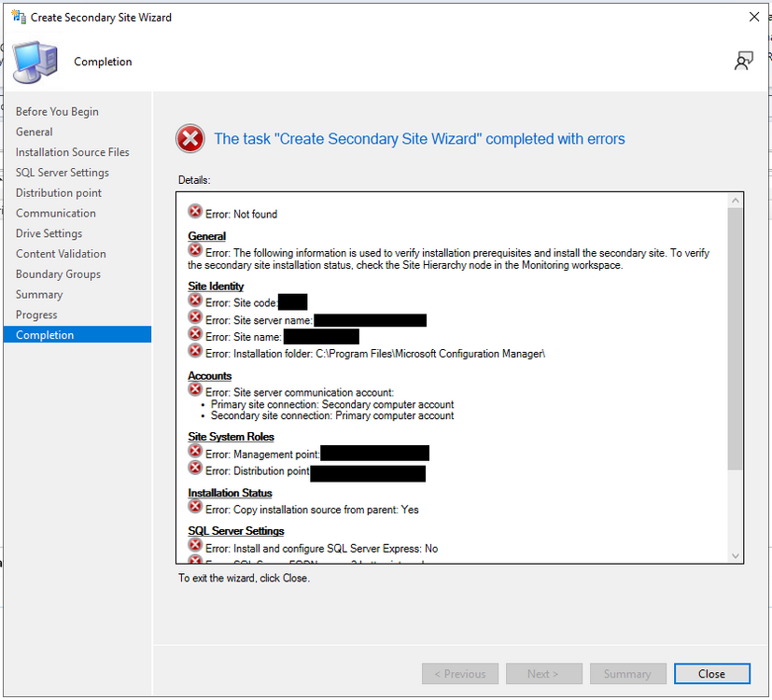Open the 'Communication' wizard step
This screenshot has height=700, width=772.
[56, 213]
